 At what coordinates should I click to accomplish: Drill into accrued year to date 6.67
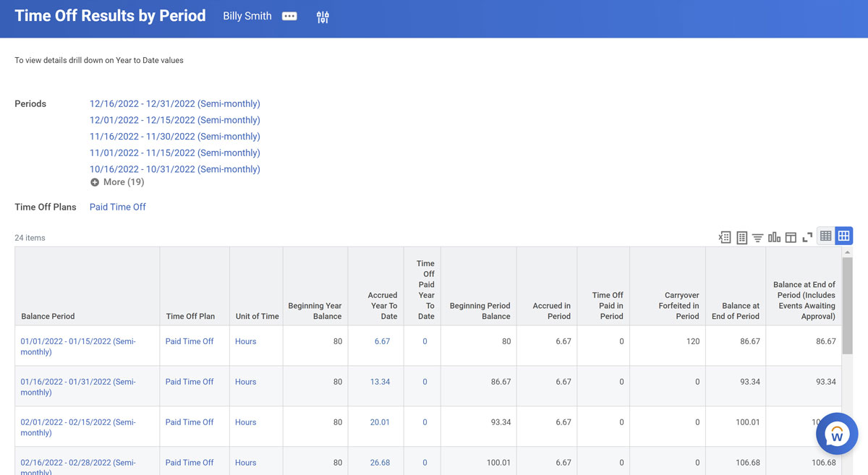tap(382, 341)
